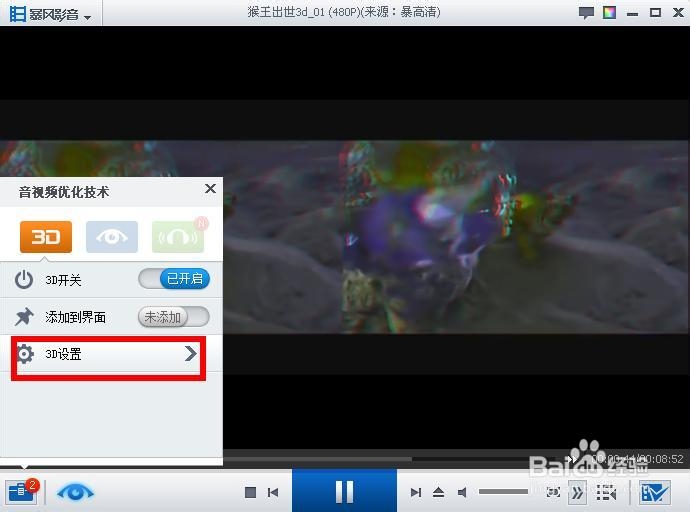690x512 pixels.
Task: Switch to the eye-protection optimization tab
Action: [112, 237]
